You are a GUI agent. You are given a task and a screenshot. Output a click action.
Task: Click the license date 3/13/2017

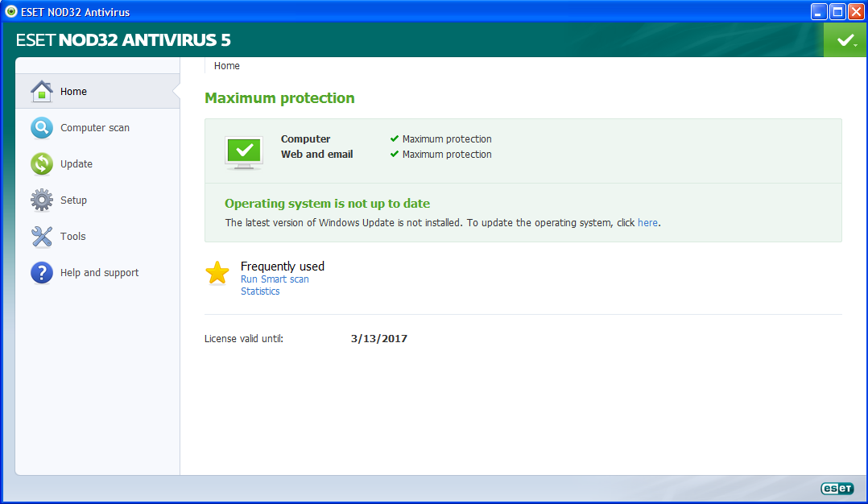(x=379, y=339)
